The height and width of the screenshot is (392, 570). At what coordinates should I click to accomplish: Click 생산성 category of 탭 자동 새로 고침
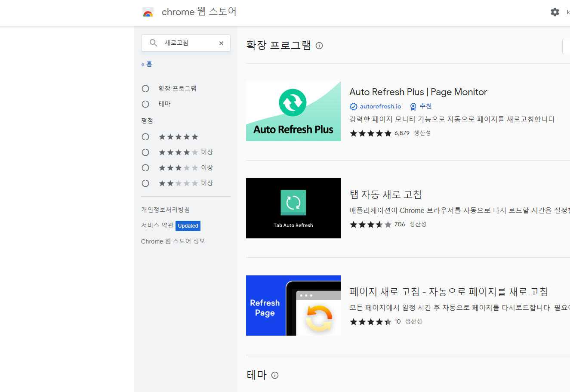point(418,224)
